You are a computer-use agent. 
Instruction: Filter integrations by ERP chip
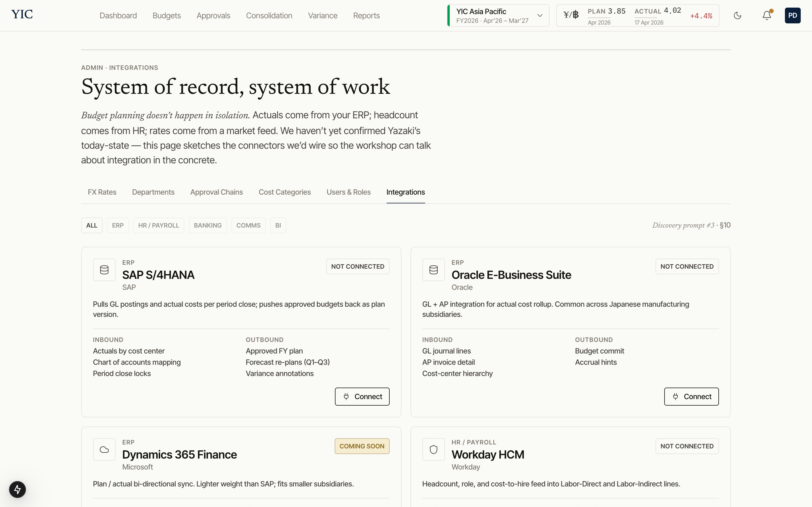(x=118, y=225)
